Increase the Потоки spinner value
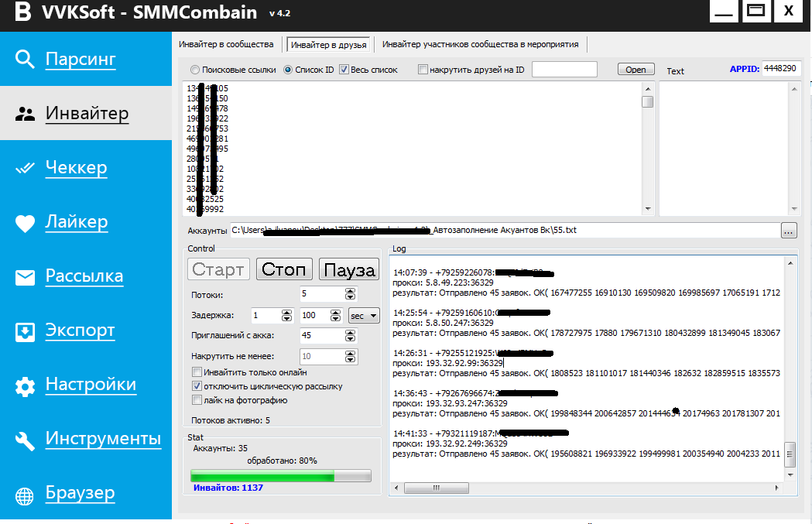 coord(350,290)
